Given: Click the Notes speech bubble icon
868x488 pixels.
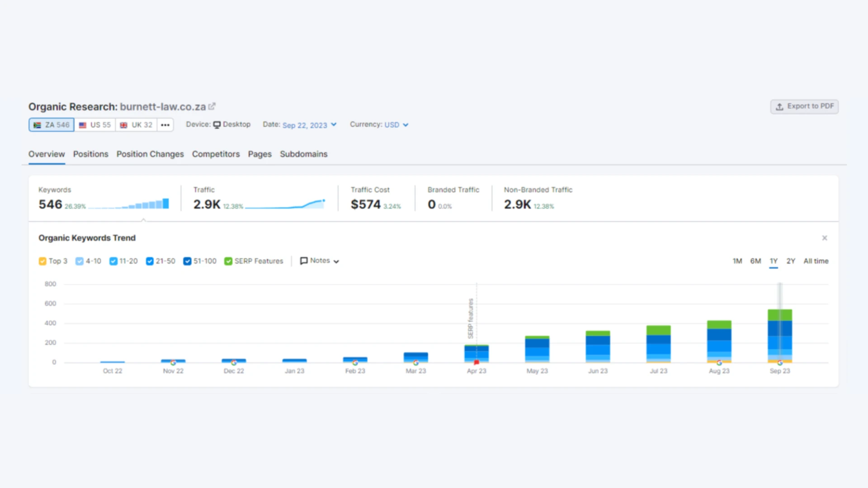Looking at the screenshot, I should [304, 261].
